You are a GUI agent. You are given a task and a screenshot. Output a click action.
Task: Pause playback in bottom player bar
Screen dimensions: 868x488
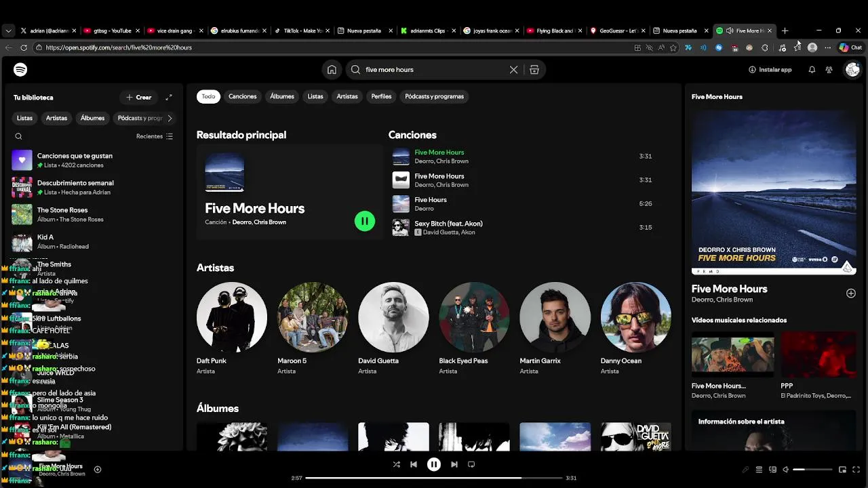434,464
